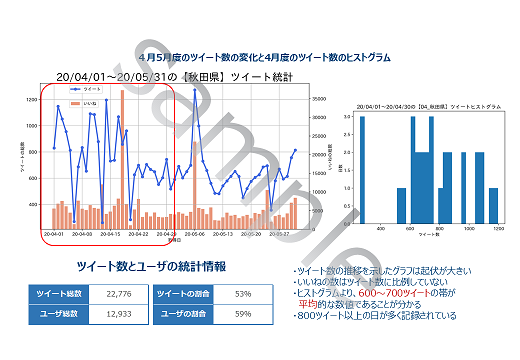Viewport: 520px width, 360px height.
Task: Click the highest blue peak point in May
Action: [195, 90]
